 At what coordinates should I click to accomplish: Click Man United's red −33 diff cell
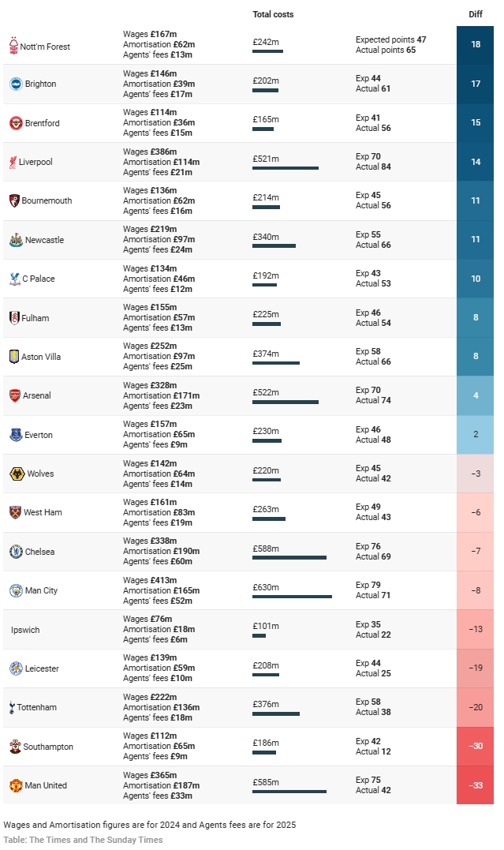point(475,785)
